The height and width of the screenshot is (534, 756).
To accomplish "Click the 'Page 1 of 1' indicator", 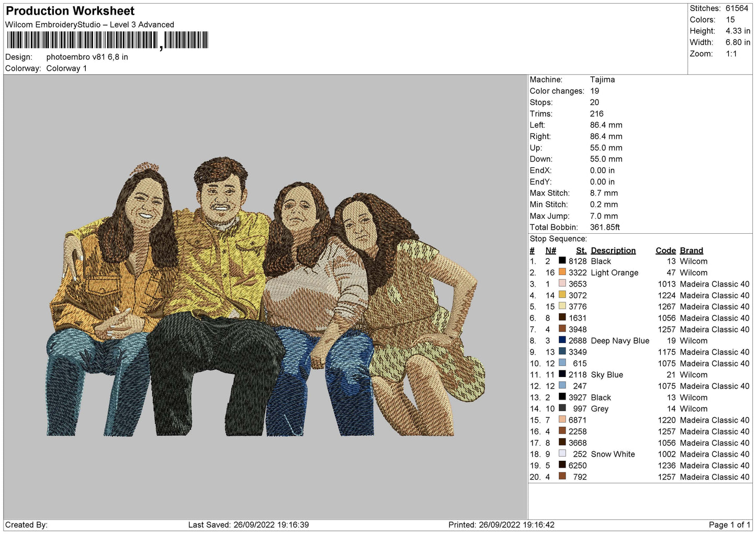I will click(x=729, y=525).
